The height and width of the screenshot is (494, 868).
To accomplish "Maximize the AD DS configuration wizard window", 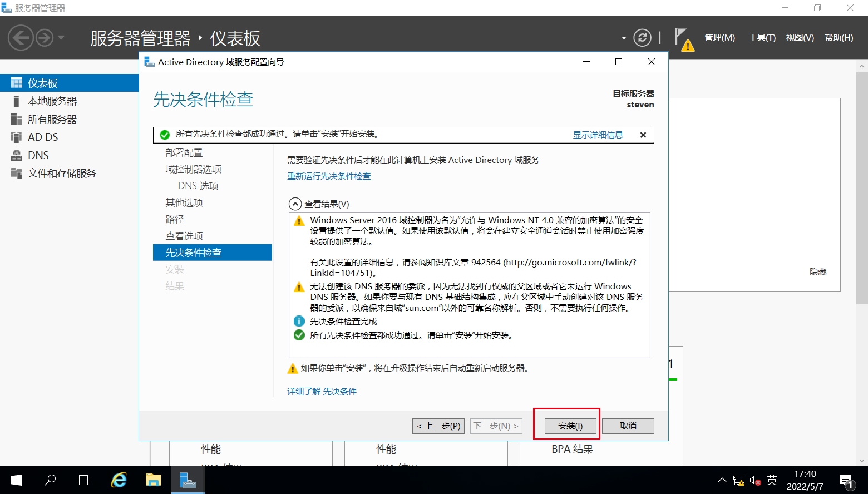I will [x=619, y=62].
